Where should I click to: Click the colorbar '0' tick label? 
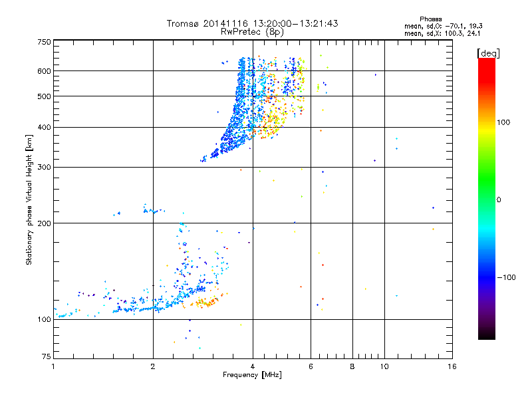pyautogui.click(x=499, y=200)
